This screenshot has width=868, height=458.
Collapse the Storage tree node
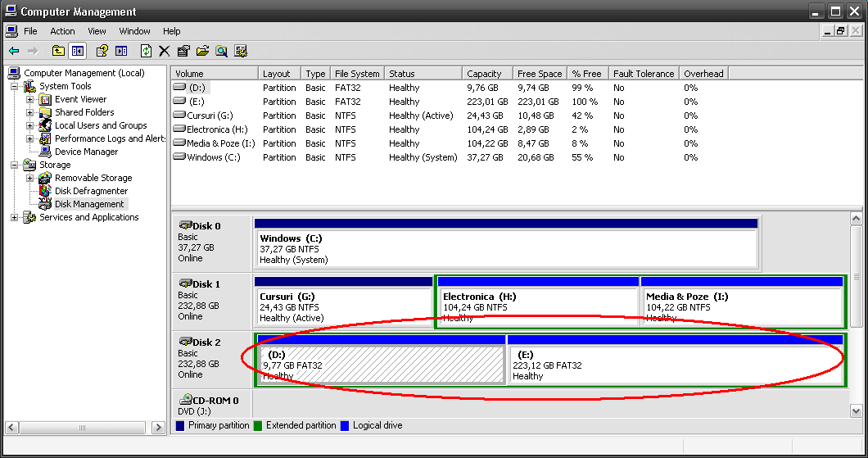[x=15, y=165]
